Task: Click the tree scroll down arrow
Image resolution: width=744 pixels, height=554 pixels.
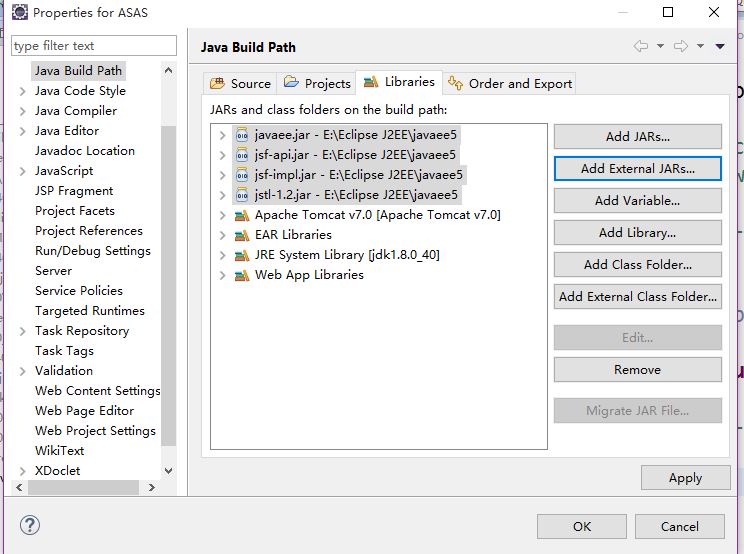Action: pos(168,471)
